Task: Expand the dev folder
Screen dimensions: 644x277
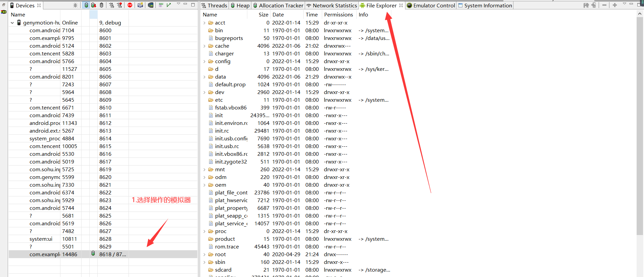Action: click(x=204, y=92)
